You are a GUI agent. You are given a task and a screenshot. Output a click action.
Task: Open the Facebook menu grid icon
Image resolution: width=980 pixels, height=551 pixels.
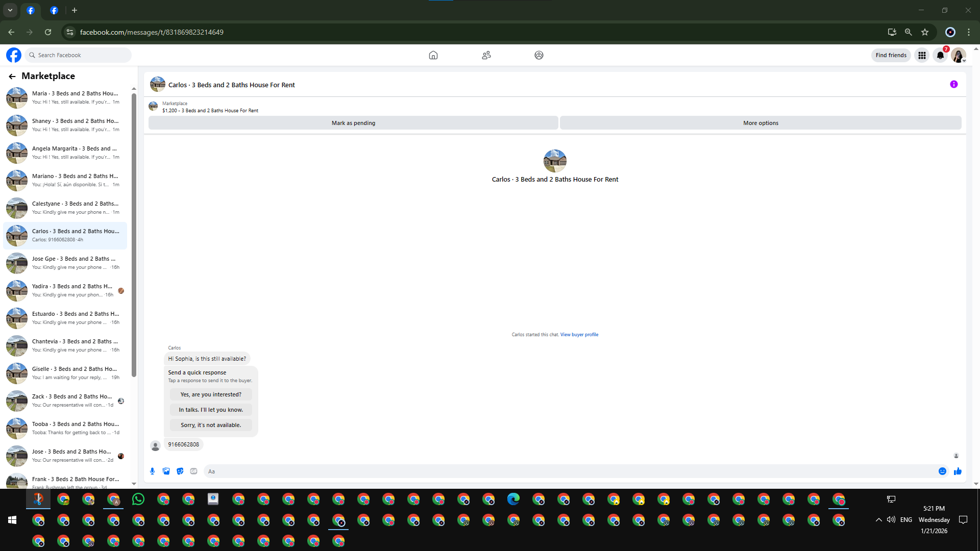click(922, 55)
